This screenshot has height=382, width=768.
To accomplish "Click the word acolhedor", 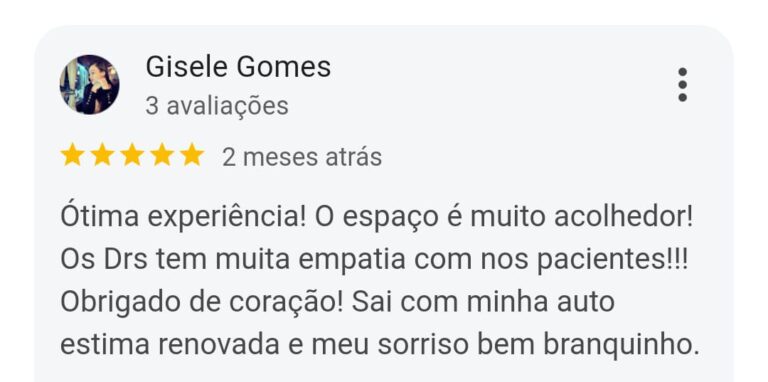I will (x=624, y=217).
